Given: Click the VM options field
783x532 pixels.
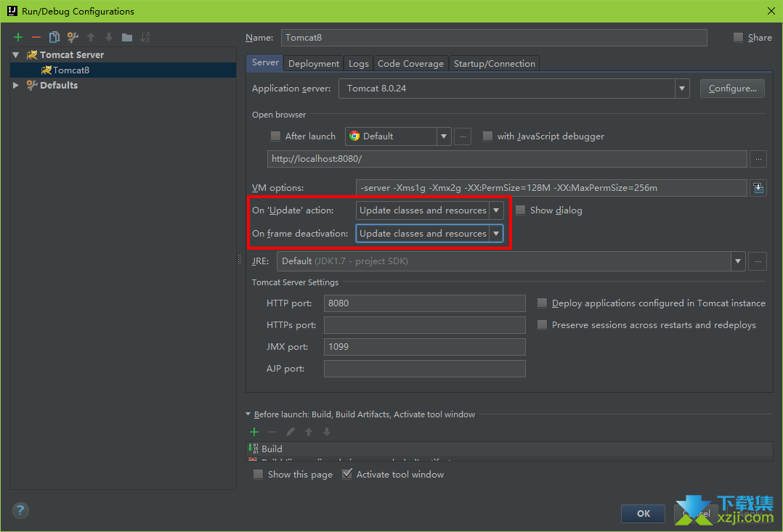Looking at the screenshot, I should [x=551, y=188].
